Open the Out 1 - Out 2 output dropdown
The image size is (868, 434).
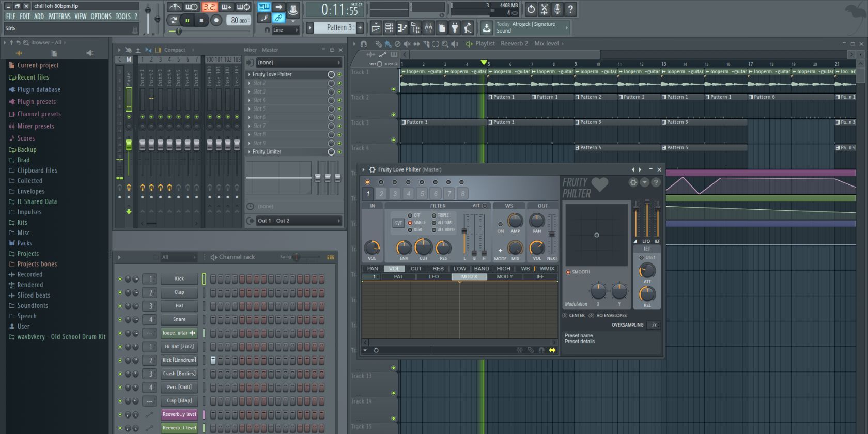(299, 221)
